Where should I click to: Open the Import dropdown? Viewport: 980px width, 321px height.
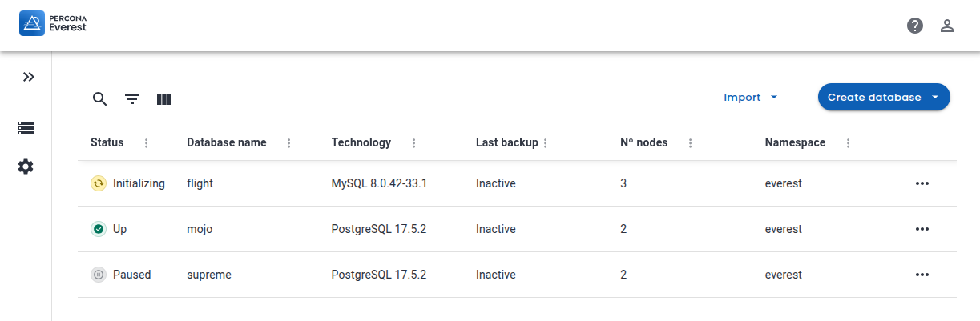tap(751, 97)
